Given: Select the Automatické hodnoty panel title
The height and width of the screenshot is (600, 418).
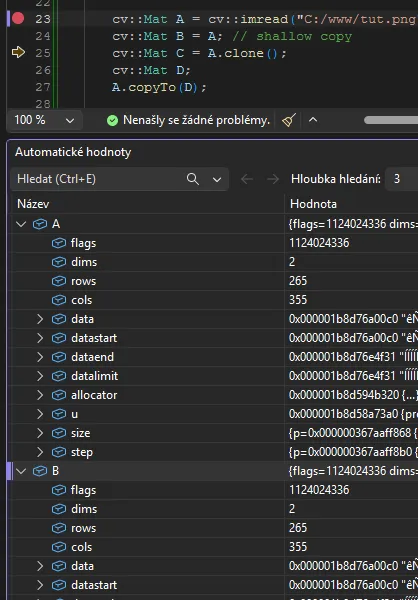Looking at the screenshot, I should tap(73, 152).
